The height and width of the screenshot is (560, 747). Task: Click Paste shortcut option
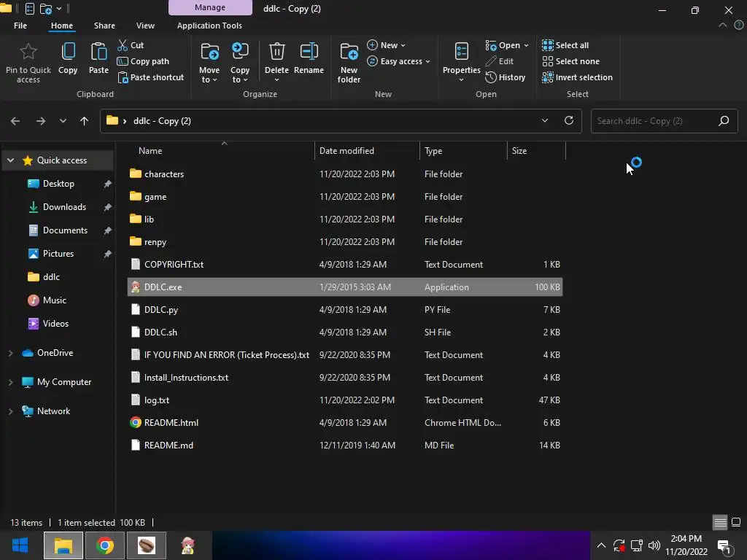pos(150,77)
